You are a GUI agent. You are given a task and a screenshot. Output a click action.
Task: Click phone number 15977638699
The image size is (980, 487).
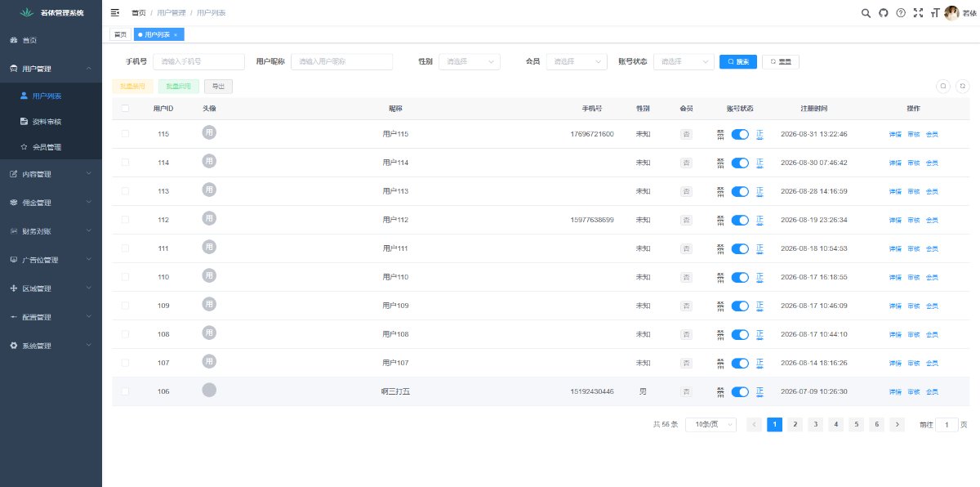pyautogui.click(x=592, y=220)
